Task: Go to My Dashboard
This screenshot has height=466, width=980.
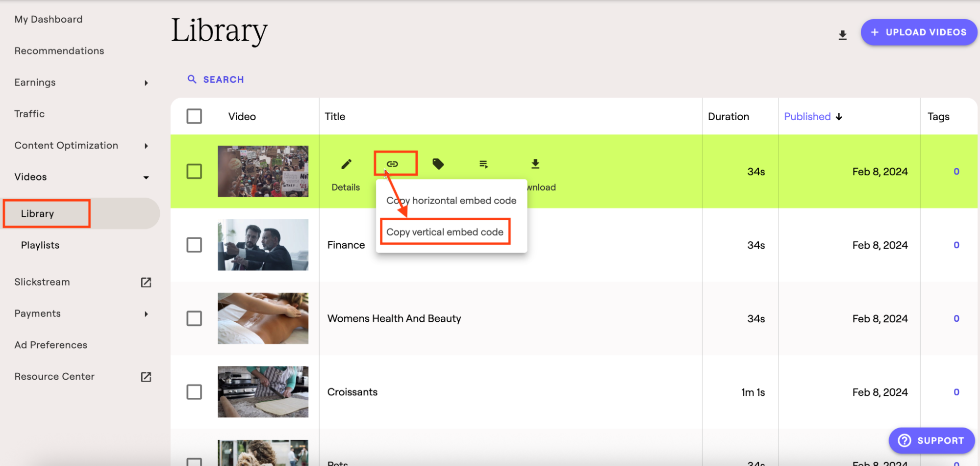Action: click(x=49, y=19)
